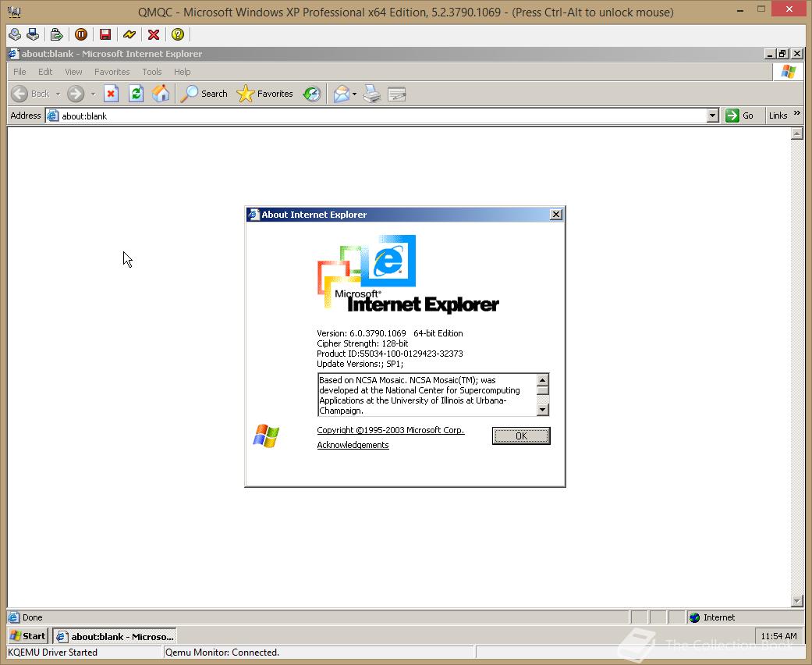Open History using the green clock icon
The width and height of the screenshot is (812, 665).
(311, 94)
